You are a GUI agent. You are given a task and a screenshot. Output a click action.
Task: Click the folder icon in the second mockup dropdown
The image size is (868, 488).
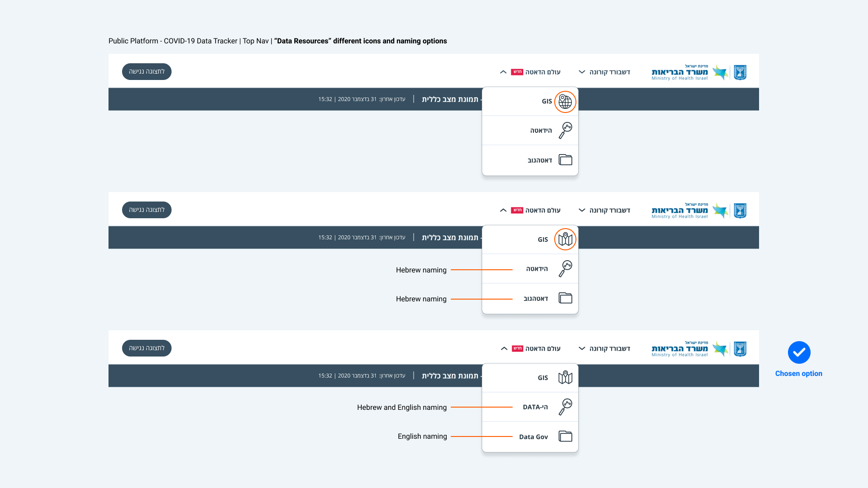point(565,298)
